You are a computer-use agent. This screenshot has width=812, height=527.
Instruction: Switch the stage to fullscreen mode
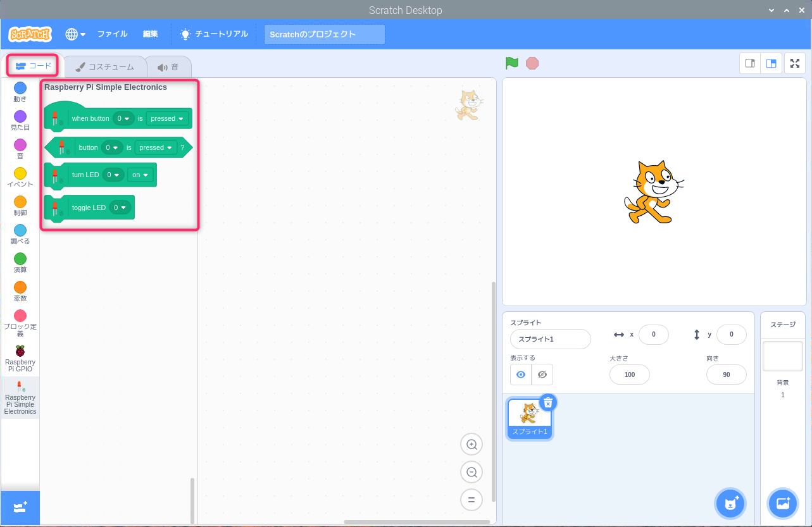794,63
